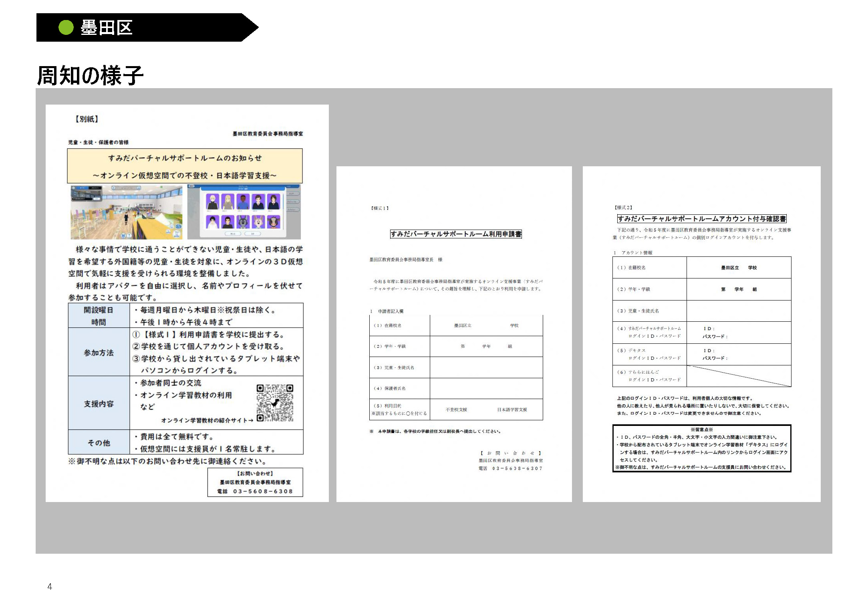Click (4) 保護者氏名 row in application form
Screen dimensions: 868x601
(x=456, y=388)
